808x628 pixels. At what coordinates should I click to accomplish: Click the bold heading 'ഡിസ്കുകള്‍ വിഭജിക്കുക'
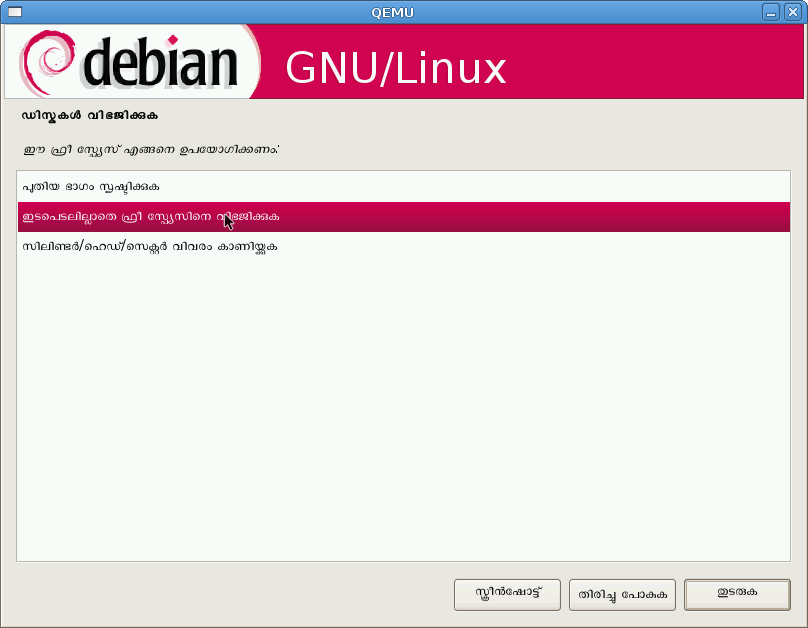(90, 116)
